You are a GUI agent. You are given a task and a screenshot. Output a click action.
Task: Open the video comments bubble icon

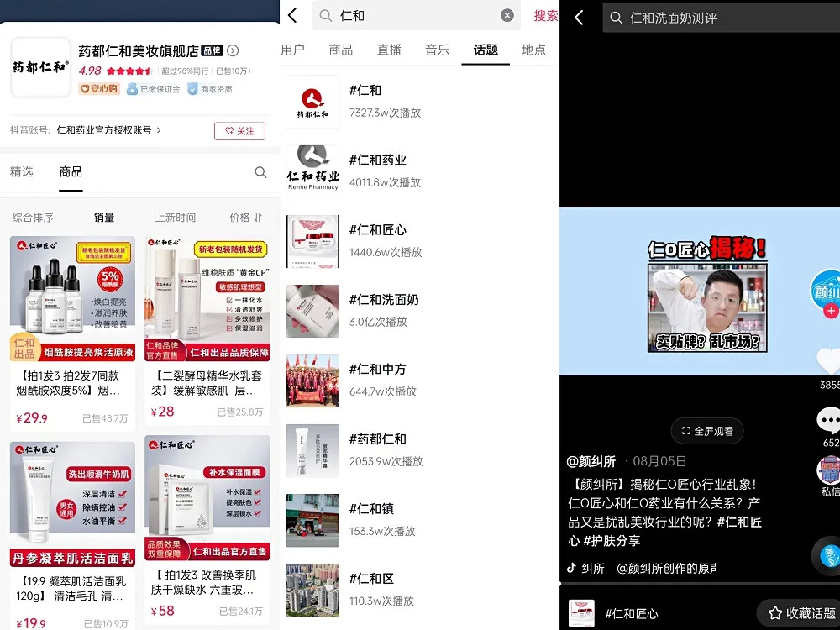pos(828,419)
